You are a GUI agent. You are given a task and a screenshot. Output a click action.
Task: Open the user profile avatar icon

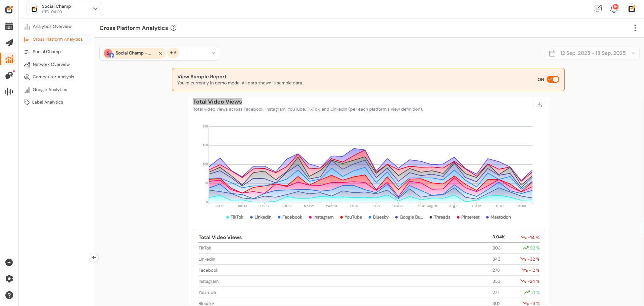(x=632, y=9)
